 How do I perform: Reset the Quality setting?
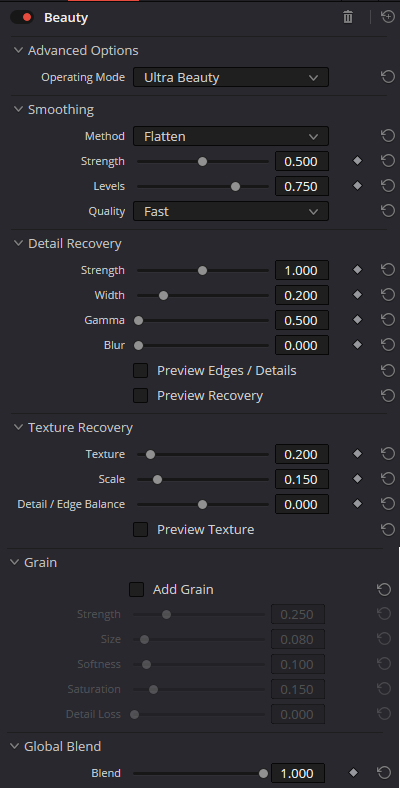[387, 211]
